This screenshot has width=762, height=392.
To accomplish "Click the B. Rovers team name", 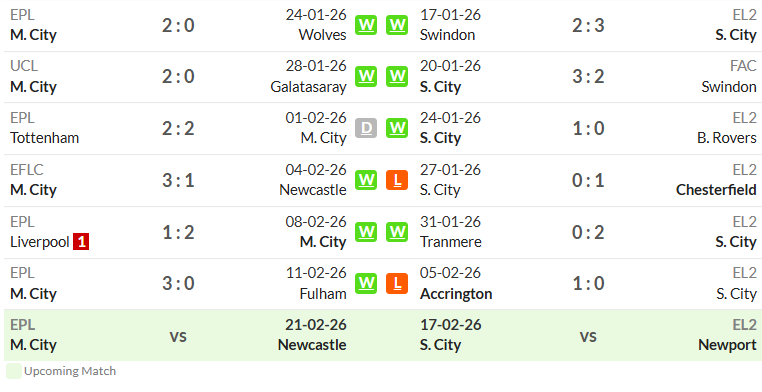I will (x=727, y=138).
